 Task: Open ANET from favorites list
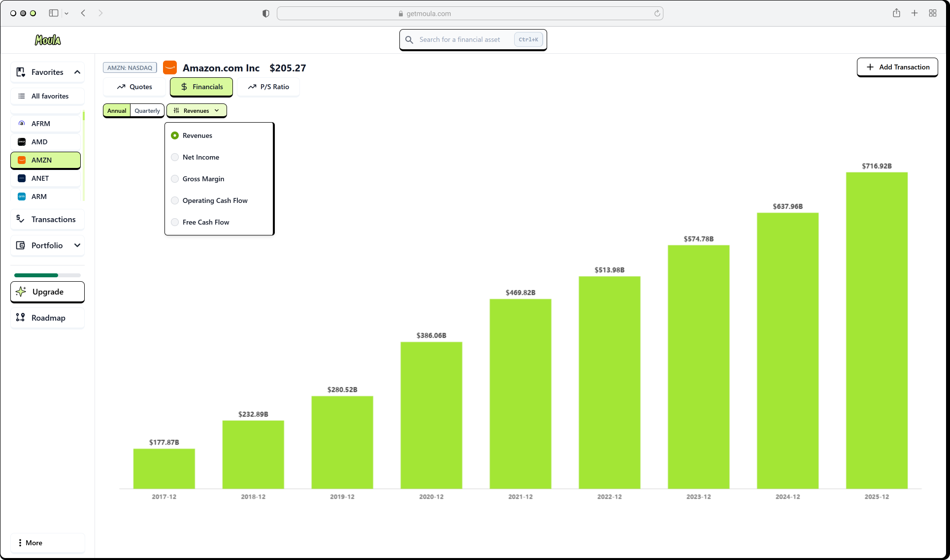(45, 178)
